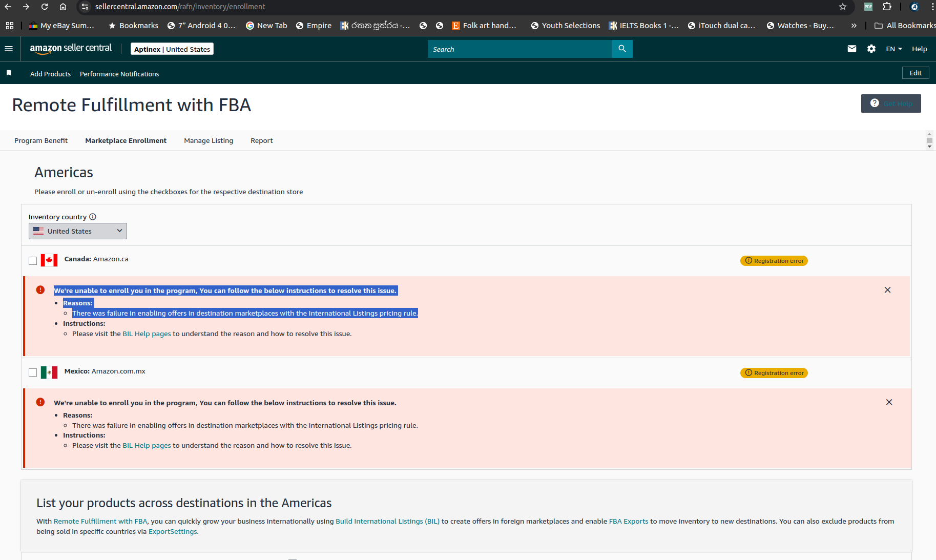Open the Empire bookmark
The image size is (936, 560).
(314, 25)
